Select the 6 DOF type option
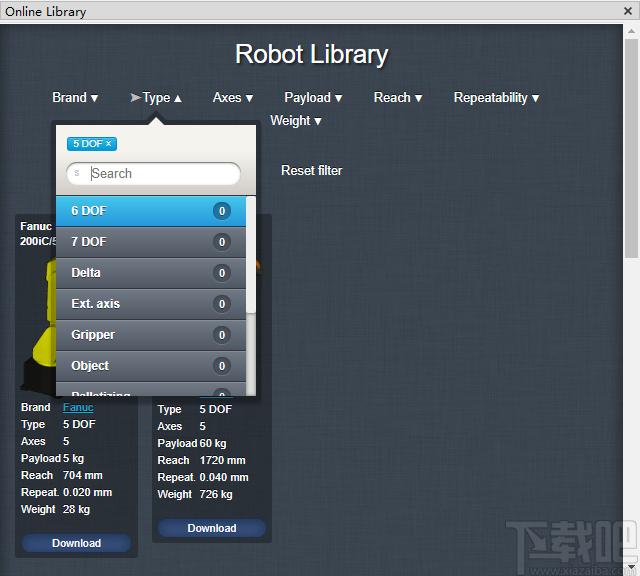This screenshot has height=576, width=640. 151,211
